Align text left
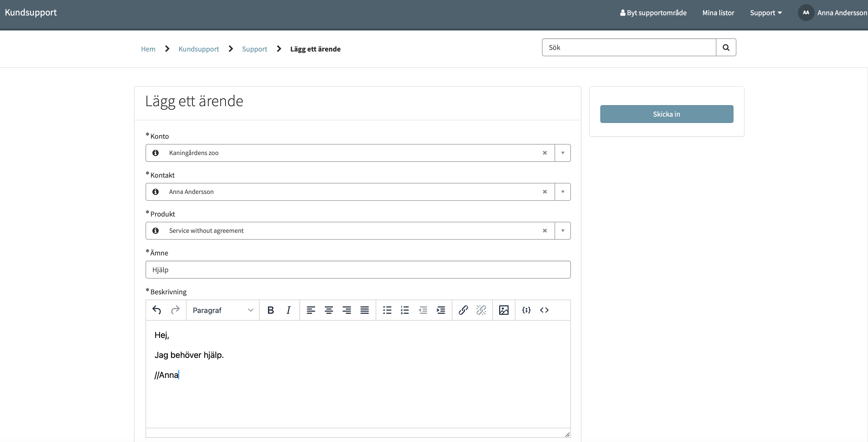Image resolution: width=868 pixels, height=442 pixels. pos(311,310)
